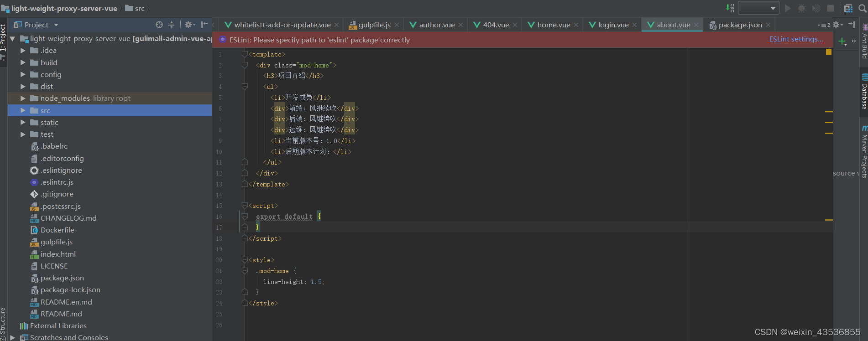Expand the test folder
This screenshot has height=341, width=868.
[23, 134]
